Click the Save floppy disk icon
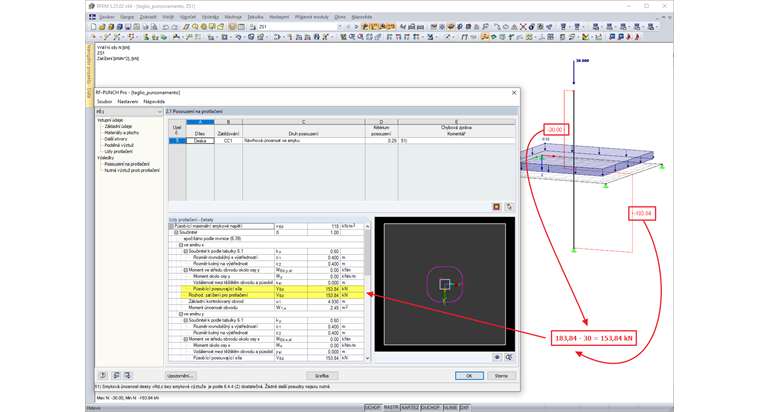Screen dimensions: 760x412 128,27
